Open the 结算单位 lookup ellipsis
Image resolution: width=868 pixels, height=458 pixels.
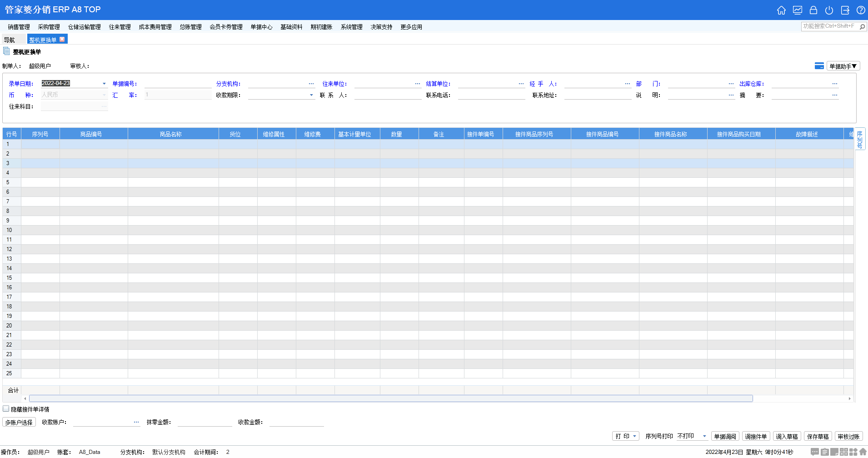click(x=521, y=84)
